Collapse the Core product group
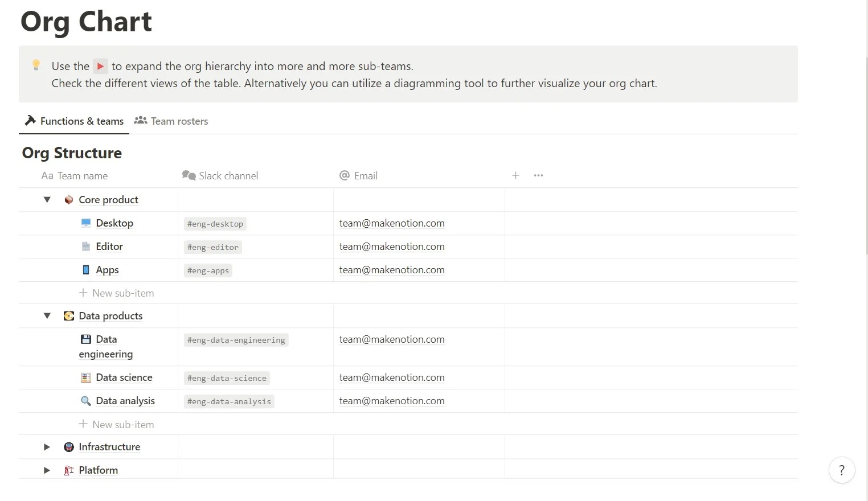The image size is (868, 501). [47, 200]
